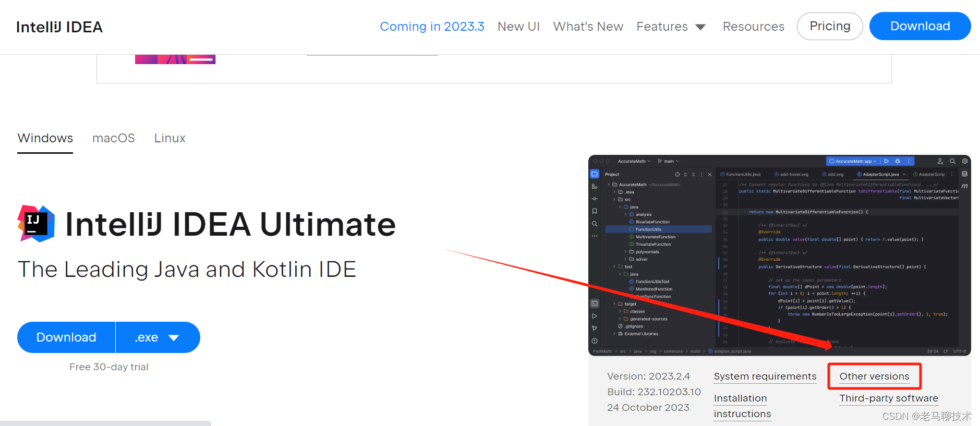Select FunctionUtils class in project tree
The image size is (980, 426).
pyautogui.click(x=658, y=229)
